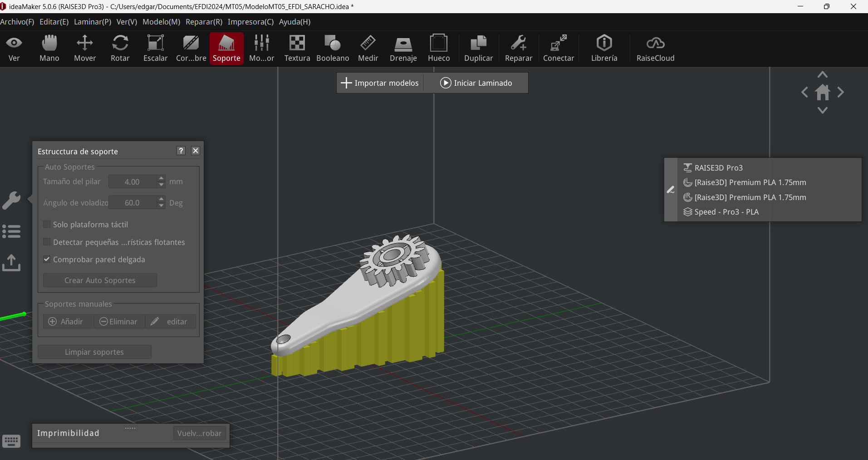Close the Estructura de soporte panel
868x460 pixels.
(x=196, y=151)
